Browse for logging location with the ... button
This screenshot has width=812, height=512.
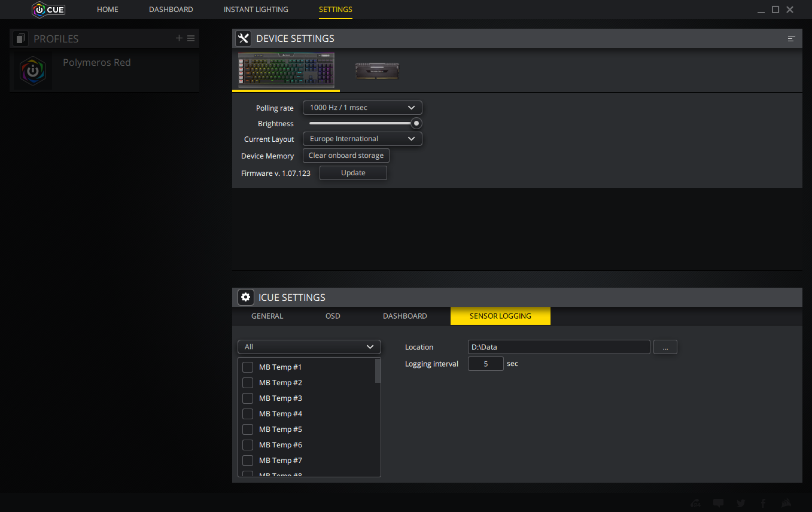tap(665, 347)
